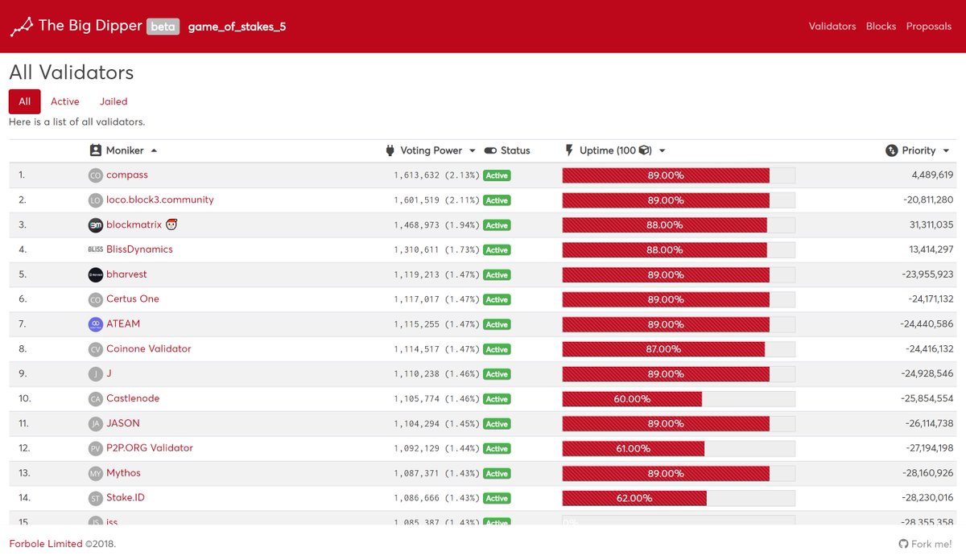966x560 pixels.
Task: Open the compass validator link
Action: [x=127, y=175]
